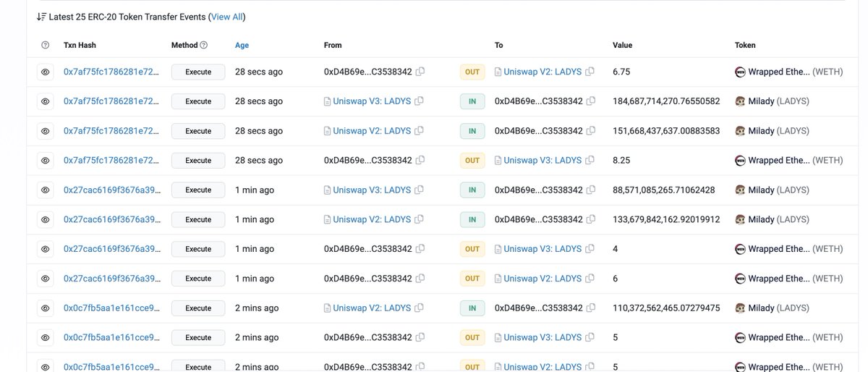
Task: Click Execute button in the 8.25 row
Action: (x=198, y=161)
